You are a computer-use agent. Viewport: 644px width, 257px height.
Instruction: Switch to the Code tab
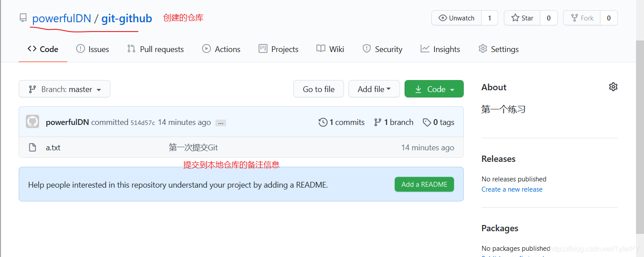coord(43,49)
